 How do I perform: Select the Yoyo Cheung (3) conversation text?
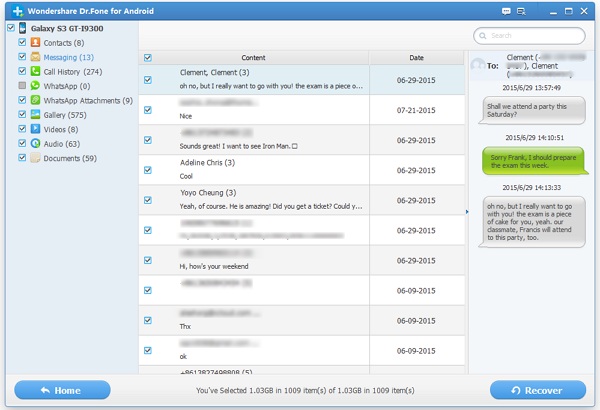208,193
